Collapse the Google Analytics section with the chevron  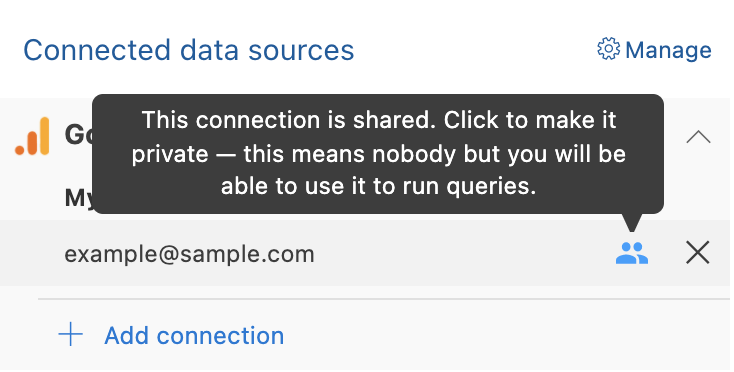(698, 137)
